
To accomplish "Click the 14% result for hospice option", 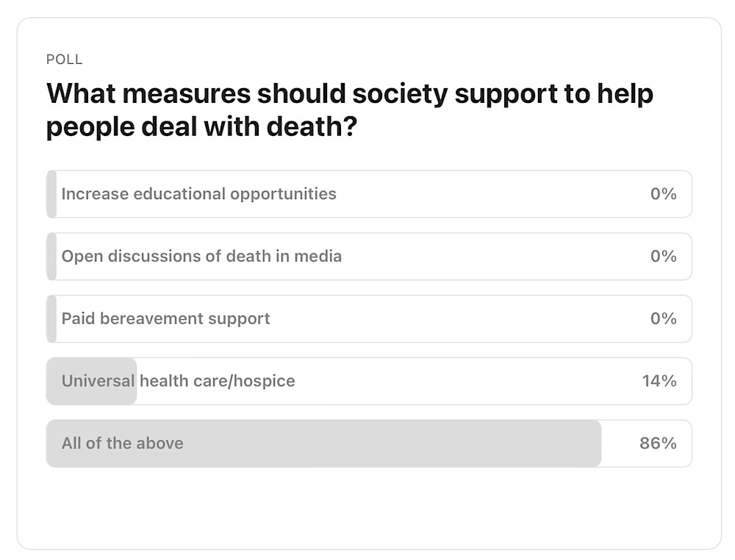I will coord(660,381).
